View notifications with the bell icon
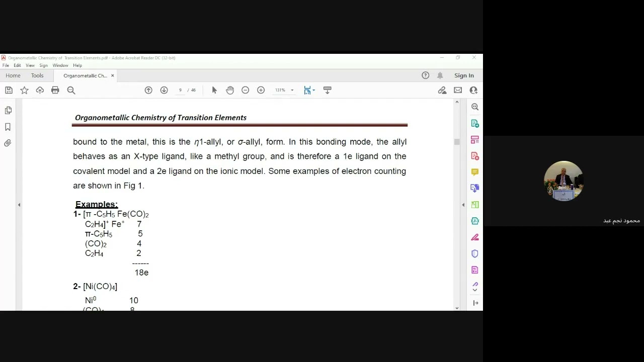 [440, 75]
